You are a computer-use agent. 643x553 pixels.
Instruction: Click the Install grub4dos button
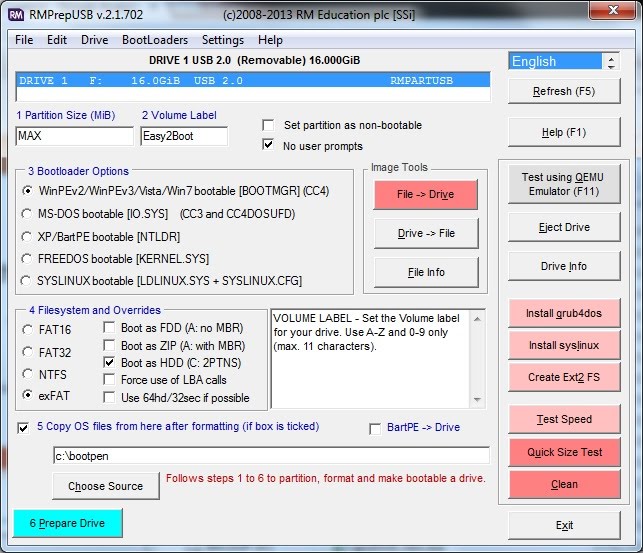point(564,313)
